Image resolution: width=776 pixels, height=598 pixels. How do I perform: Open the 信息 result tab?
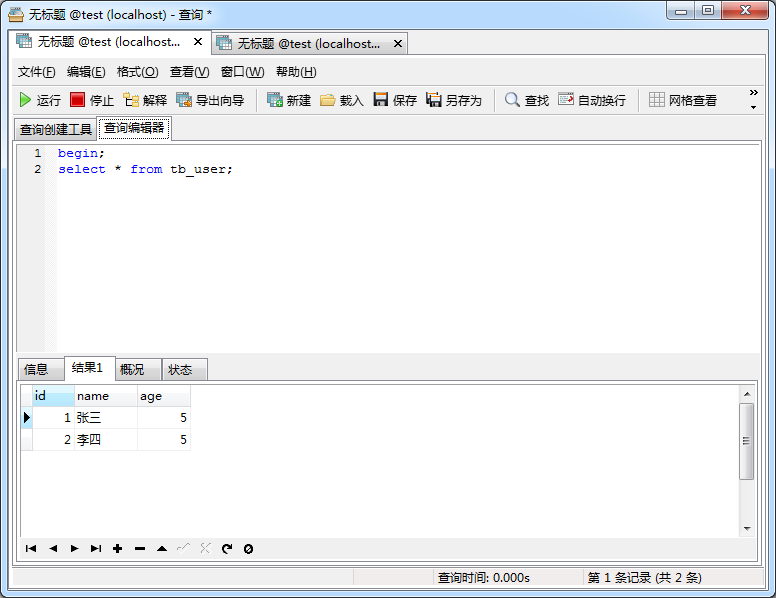(41, 369)
